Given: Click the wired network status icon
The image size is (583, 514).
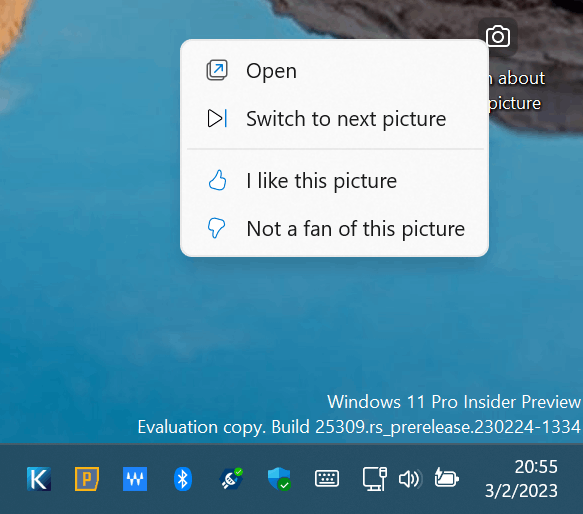Looking at the screenshot, I should pos(375,479).
